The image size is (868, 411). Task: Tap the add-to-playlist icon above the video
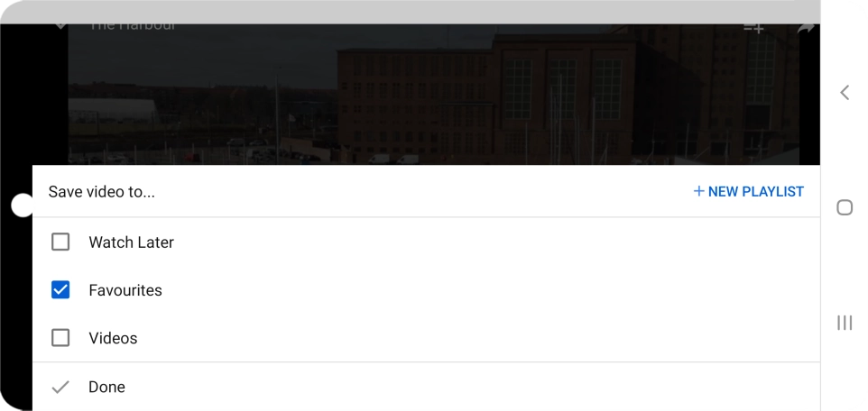[x=753, y=28]
